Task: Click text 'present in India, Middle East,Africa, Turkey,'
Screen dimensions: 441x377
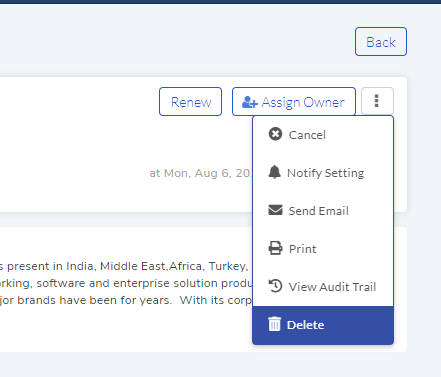Action: point(128,266)
